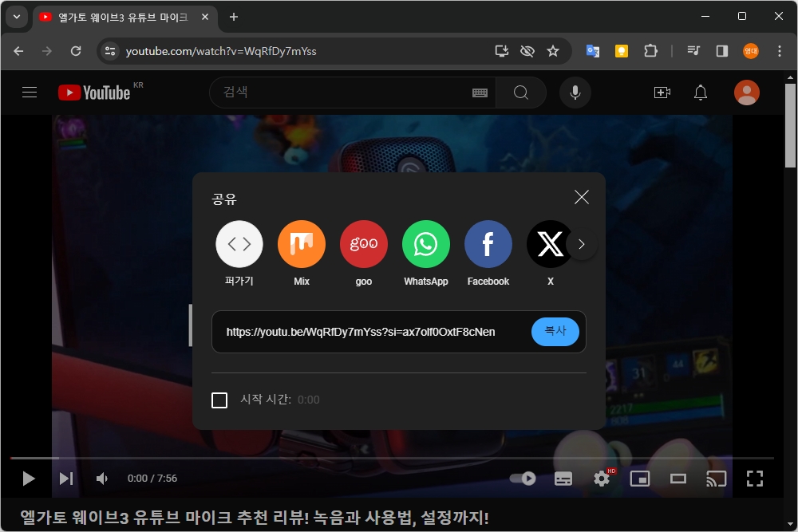The image size is (798, 532).
Task: Mute the video volume
Action: pos(102,479)
